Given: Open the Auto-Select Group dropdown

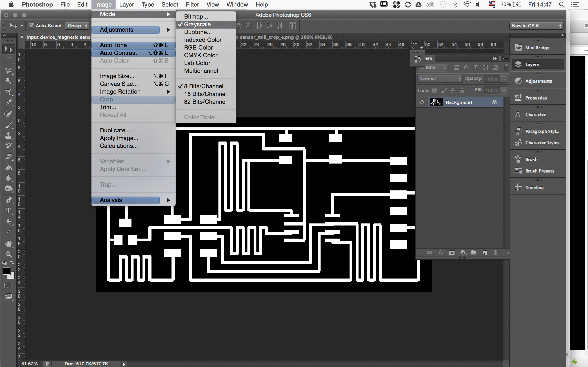Looking at the screenshot, I should tap(77, 26).
